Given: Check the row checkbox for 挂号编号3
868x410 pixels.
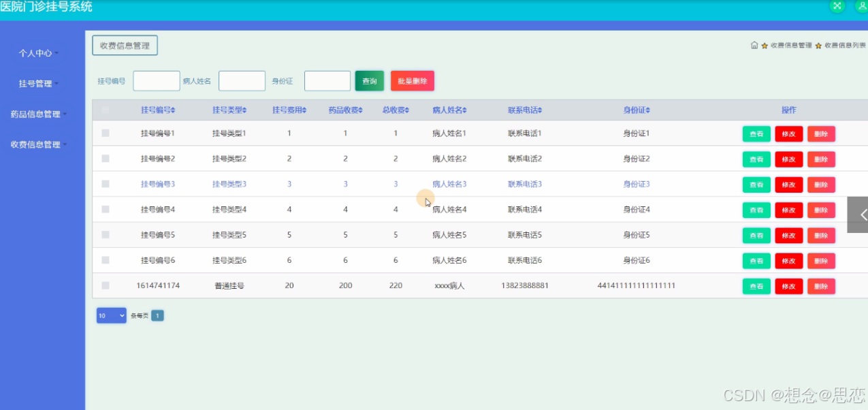Looking at the screenshot, I should [106, 184].
